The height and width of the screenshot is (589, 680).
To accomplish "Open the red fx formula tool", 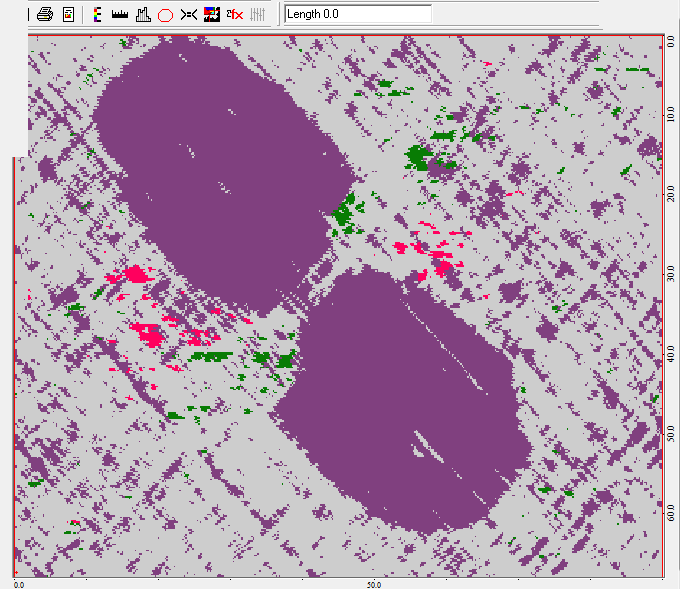I will click(x=235, y=15).
